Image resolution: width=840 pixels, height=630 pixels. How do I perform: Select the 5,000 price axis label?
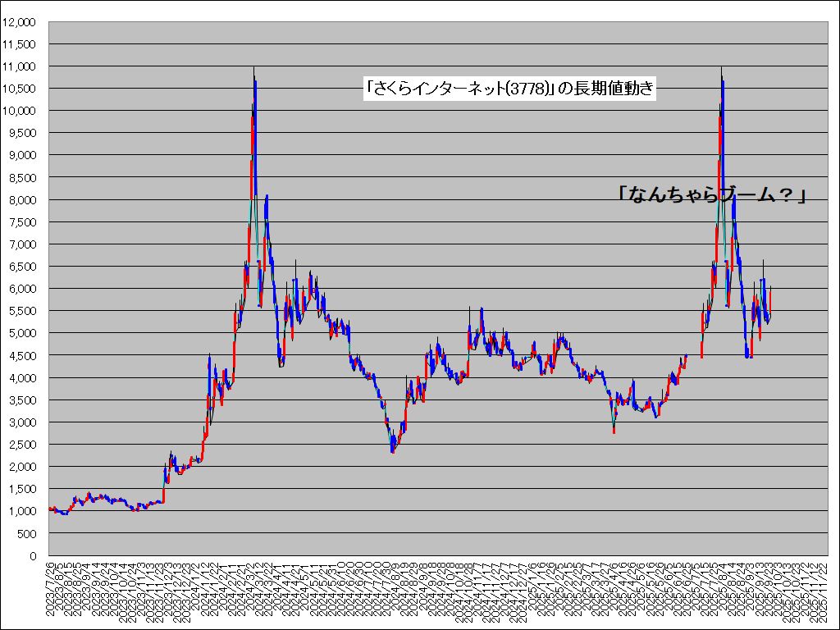point(22,334)
